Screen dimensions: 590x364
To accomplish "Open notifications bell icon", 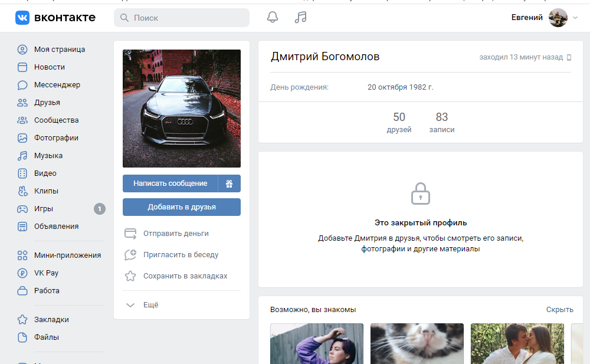I will [x=273, y=17].
